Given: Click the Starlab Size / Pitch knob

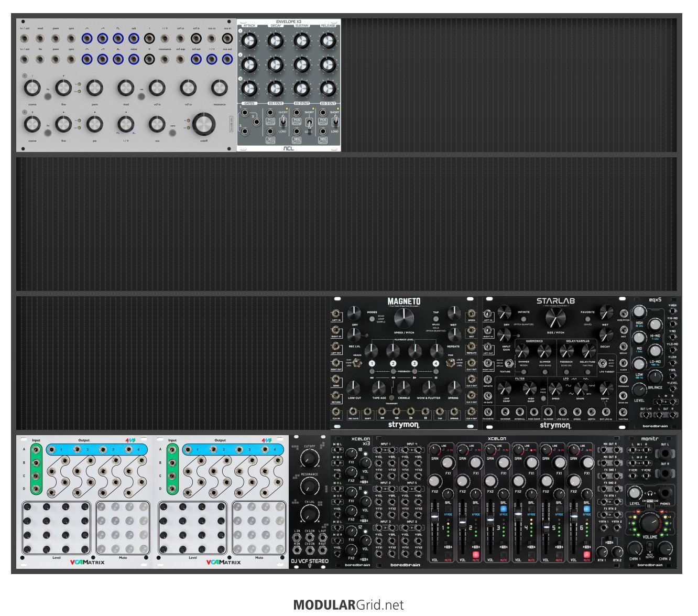Looking at the screenshot, I should click(x=555, y=318).
